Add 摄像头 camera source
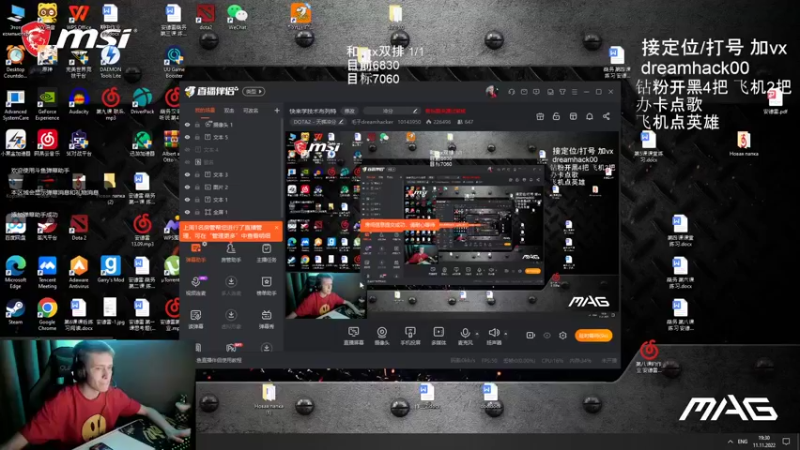800x450 pixels. click(x=382, y=336)
